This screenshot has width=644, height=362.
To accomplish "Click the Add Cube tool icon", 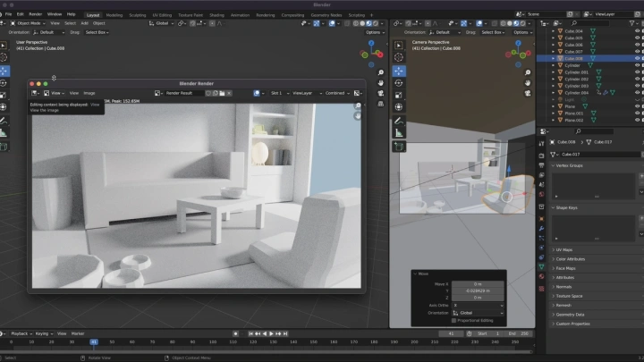I will [x=399, y=146].
